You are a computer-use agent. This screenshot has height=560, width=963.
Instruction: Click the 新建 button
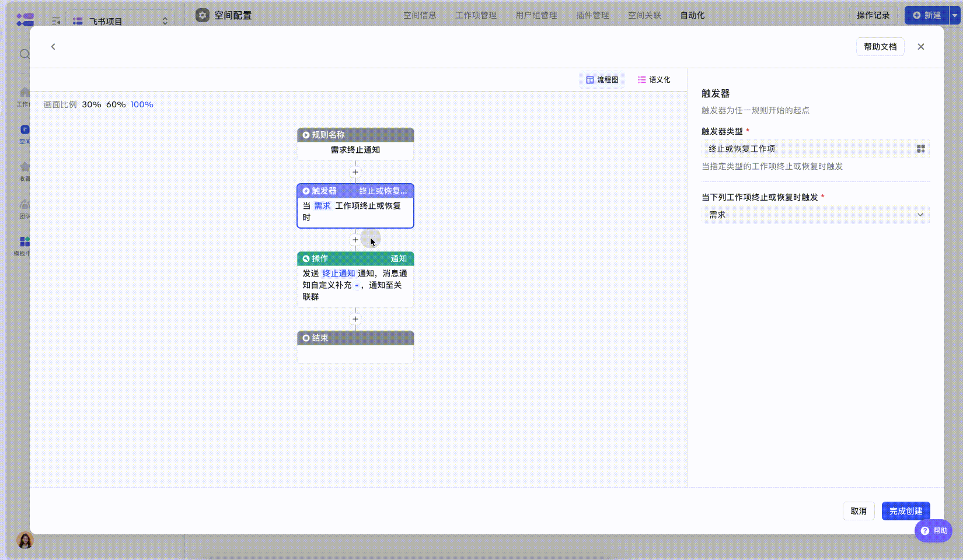pyautogui.click(x=927, y=15)
